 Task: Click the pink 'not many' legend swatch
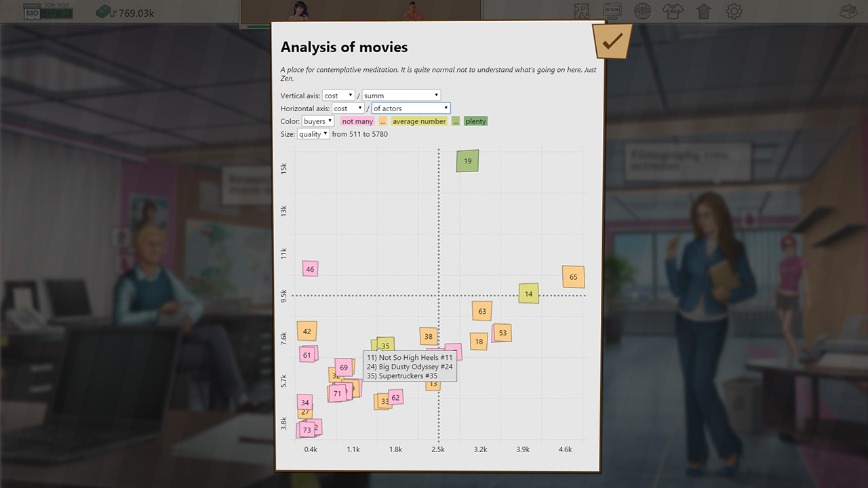point(357,121)
